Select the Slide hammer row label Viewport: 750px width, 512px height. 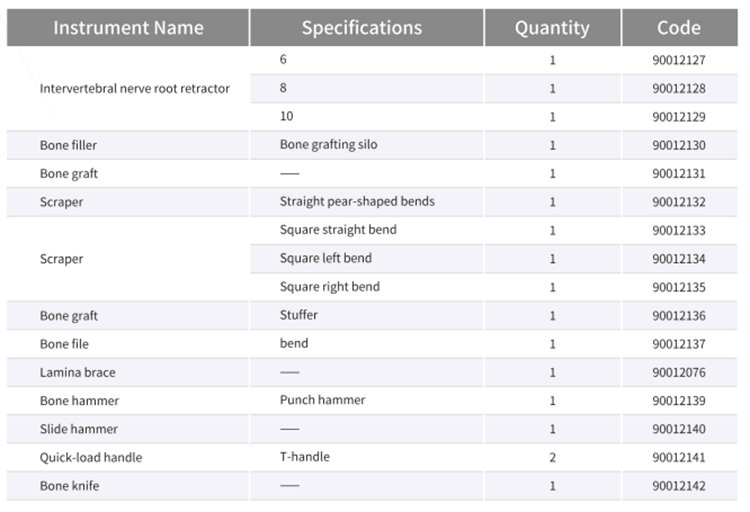pos(78,429)
